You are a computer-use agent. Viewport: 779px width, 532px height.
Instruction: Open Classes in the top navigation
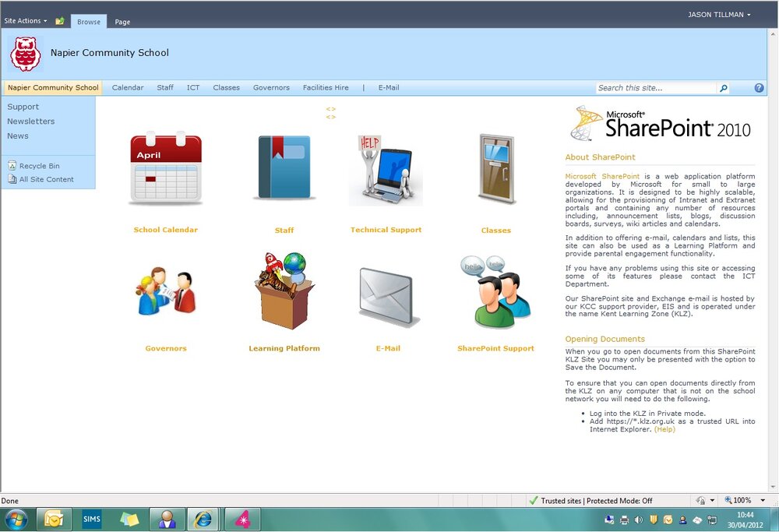tap(226, 87)
